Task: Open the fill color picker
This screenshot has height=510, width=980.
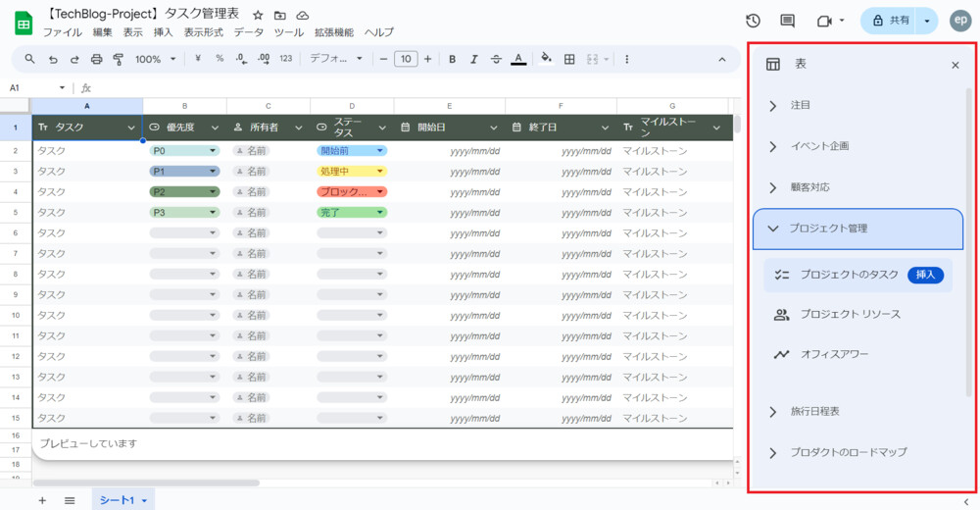Action: click(x=546, y=59)
